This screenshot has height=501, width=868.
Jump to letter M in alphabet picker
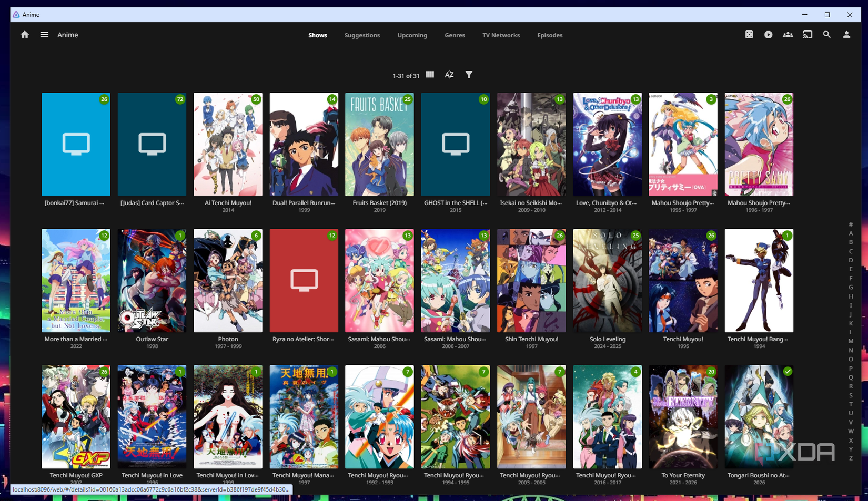pos(851,341)
